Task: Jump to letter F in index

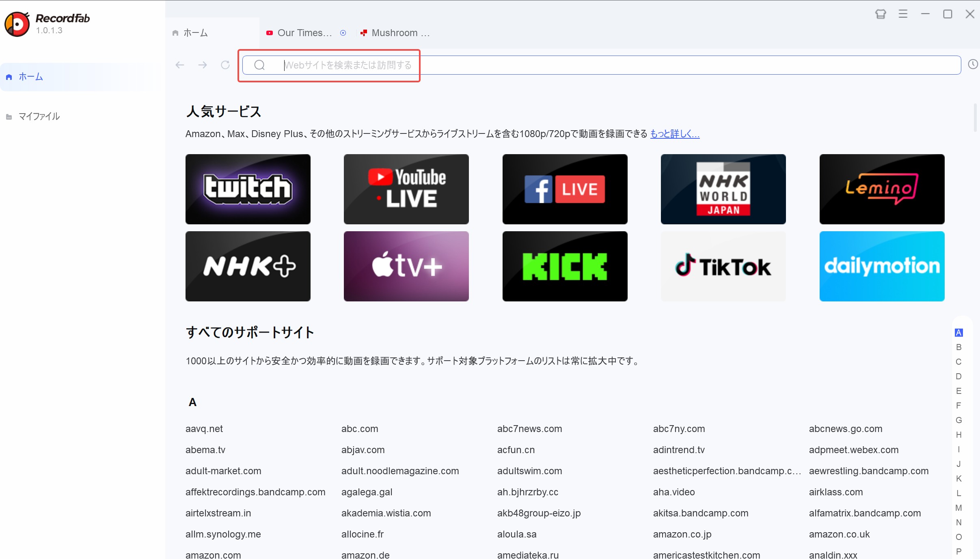Action: [958, 406]
